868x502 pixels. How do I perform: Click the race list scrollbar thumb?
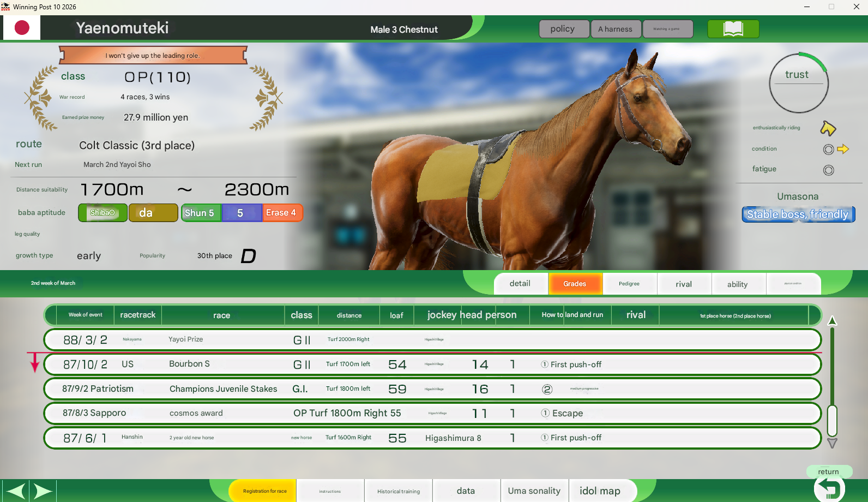coord(832,421)
